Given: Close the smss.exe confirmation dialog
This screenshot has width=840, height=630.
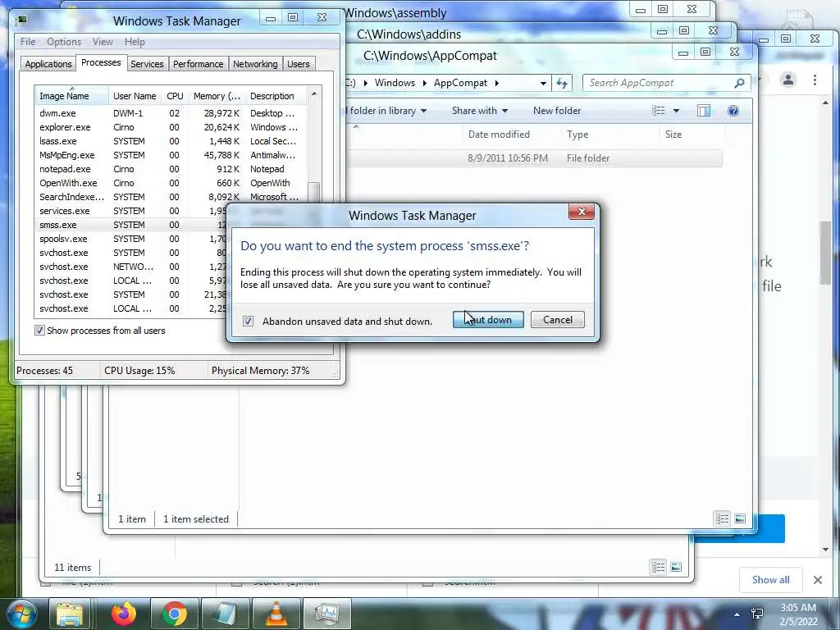Looking at the screenshot, I should click(582, 212).
